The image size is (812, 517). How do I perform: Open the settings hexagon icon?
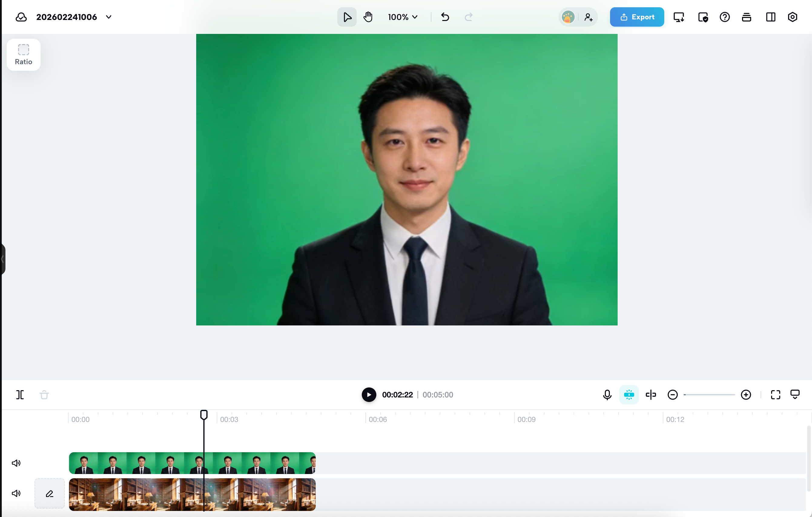792,17
